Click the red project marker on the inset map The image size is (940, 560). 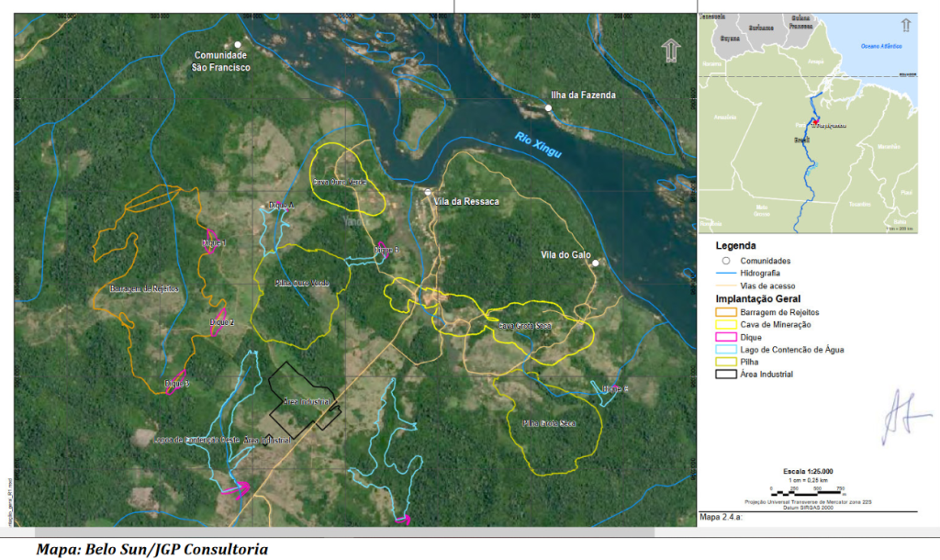click(x=815, y=122)
